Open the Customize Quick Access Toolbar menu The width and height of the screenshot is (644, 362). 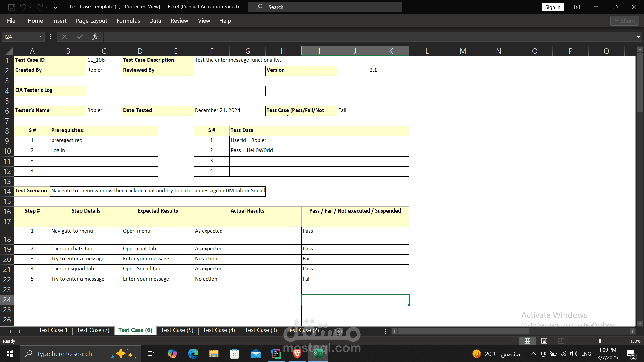(55, 7)
